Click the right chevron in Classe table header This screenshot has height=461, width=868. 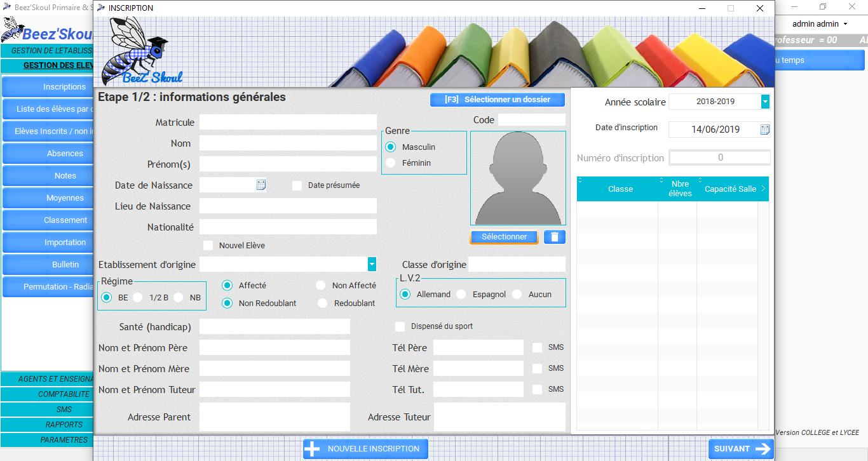coord(763,189)
